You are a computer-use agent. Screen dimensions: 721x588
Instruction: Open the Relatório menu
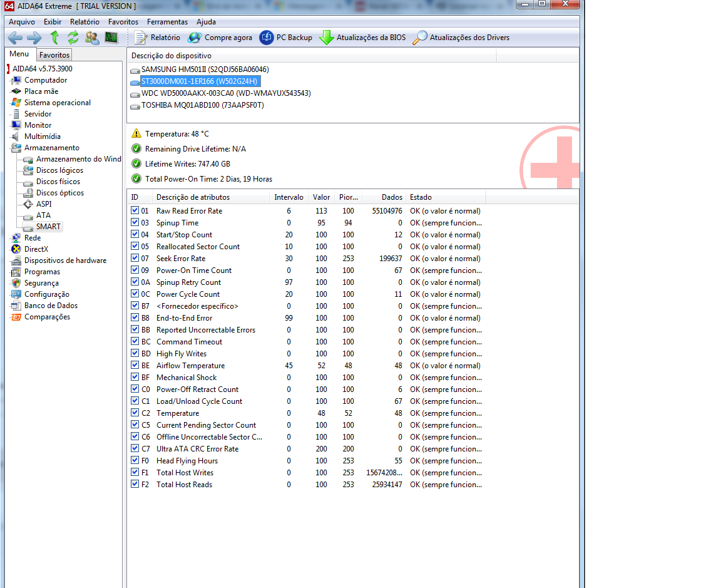pyautogui.click(x=84, y=22)
